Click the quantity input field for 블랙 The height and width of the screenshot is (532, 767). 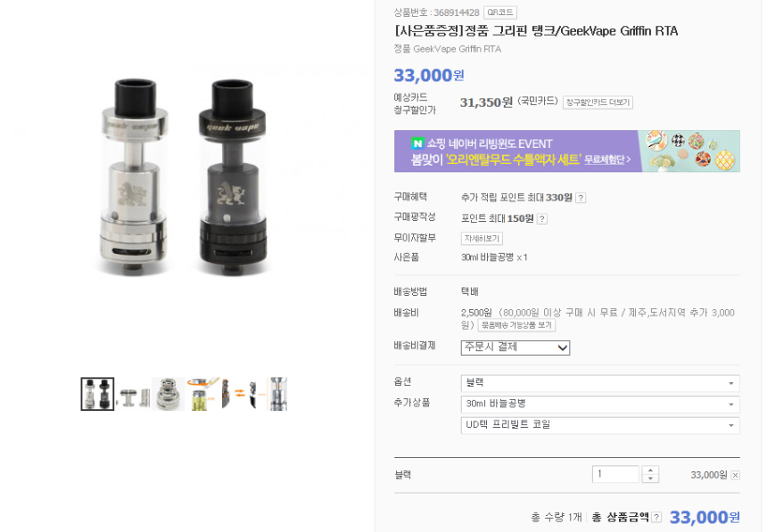coord(616,474)
